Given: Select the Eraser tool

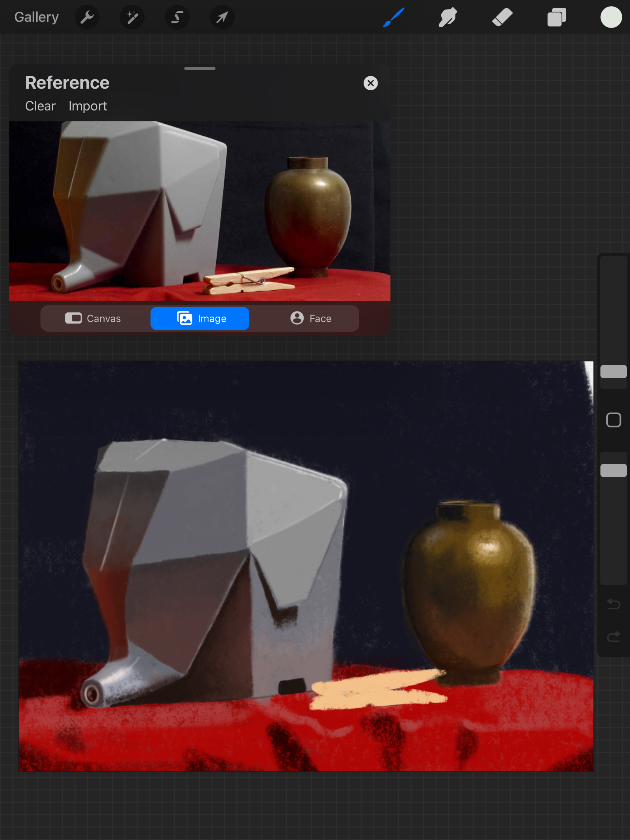Looking at the screenshot, I should pyautogui.click(x=502, y=17).
